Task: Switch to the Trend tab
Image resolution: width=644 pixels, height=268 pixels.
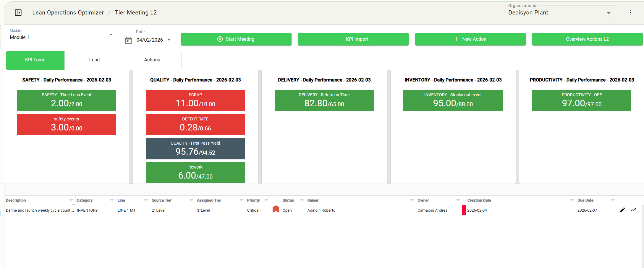Action: (94, 60)
